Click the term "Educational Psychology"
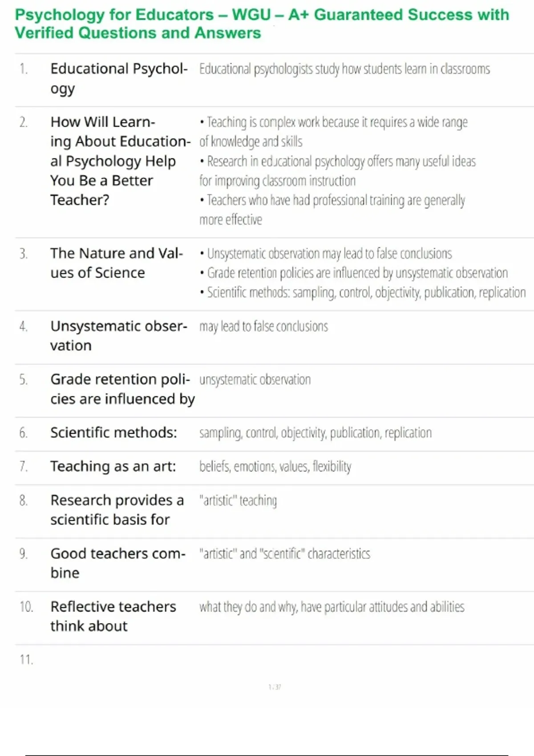 pyautogui.click(x=118, y=78)
